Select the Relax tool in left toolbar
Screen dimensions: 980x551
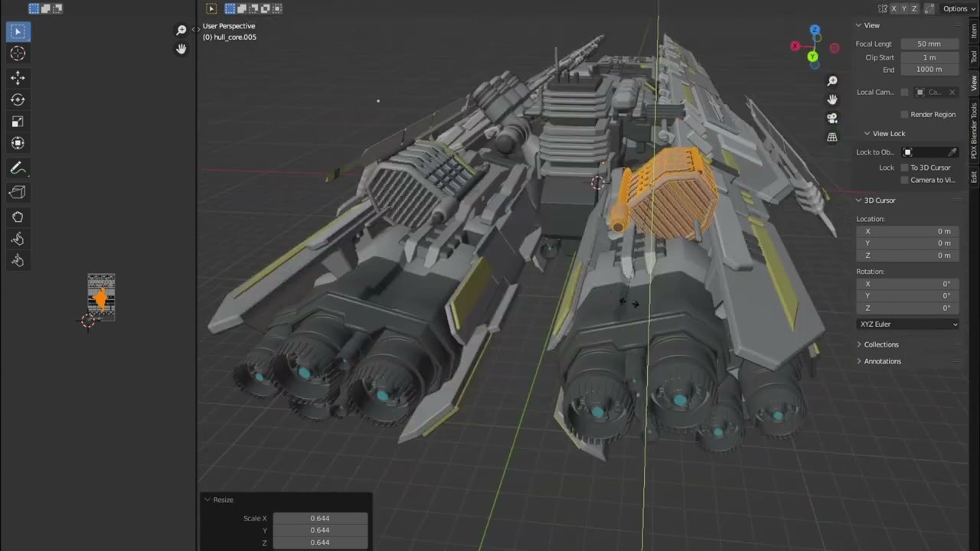(18, 239)
